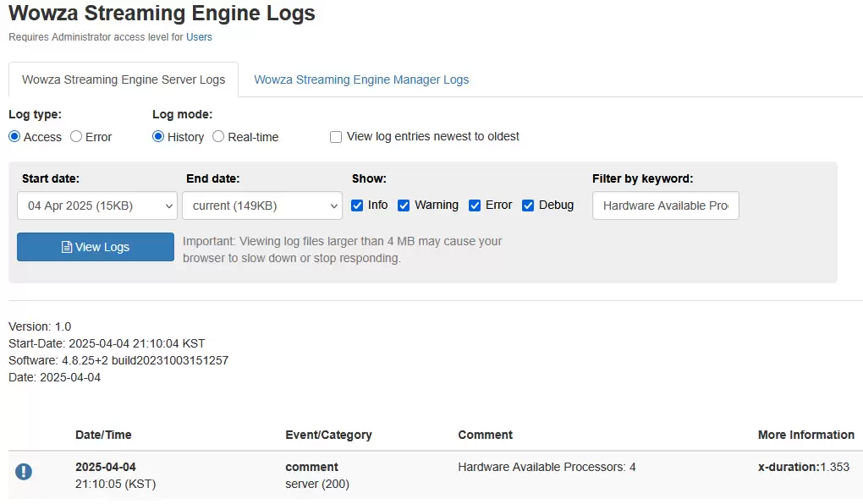Screen dimensions: 863x504
Task: Click the info alert icon in the log row
Action: coord(24,472)
